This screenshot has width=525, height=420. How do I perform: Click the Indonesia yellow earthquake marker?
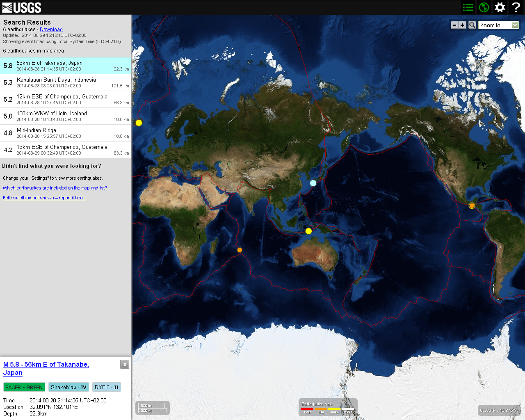tap(308, 231)
